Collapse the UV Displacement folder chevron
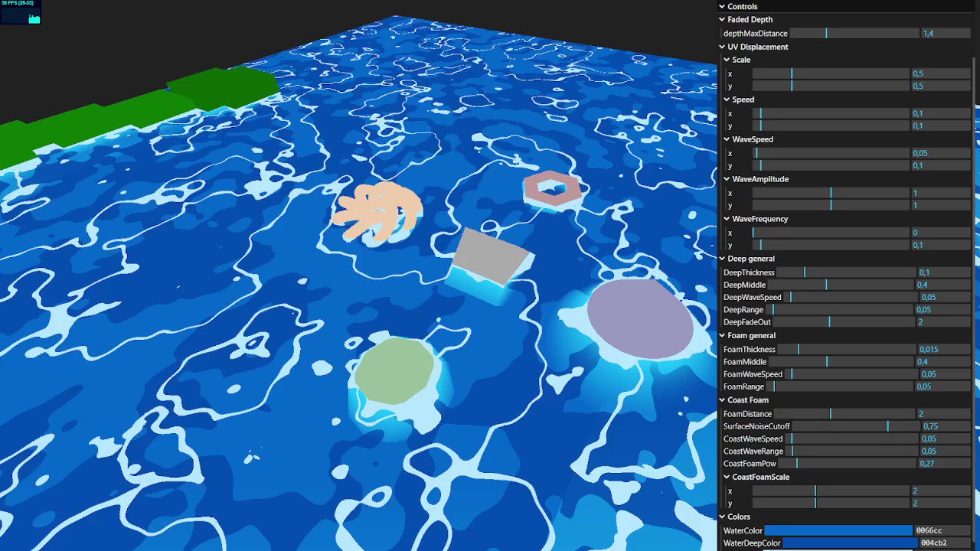The height and width of the screenshot is (551, 980). pyautogui.click(x=721, y=47)
